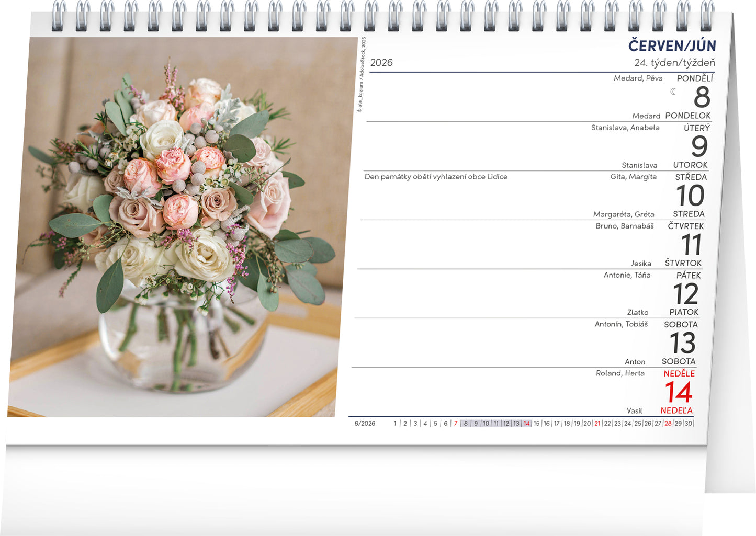Image resolution: width=756 pixels, height=536 pixels.
Task: Click the red Sunday date number 14
Action: tap(679, 392)
